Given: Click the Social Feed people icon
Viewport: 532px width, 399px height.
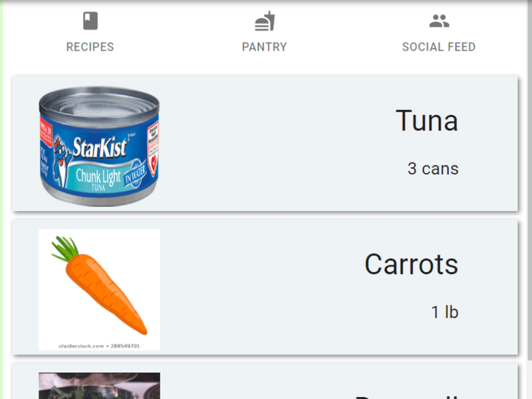Looking at the screenshot, I should (439, 21).
